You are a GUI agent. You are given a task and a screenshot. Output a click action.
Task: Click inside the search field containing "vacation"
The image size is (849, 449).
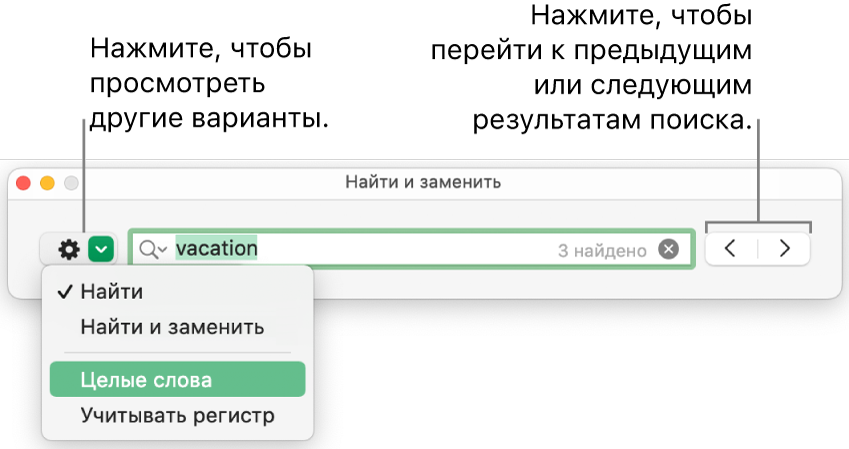coord(400,250)
